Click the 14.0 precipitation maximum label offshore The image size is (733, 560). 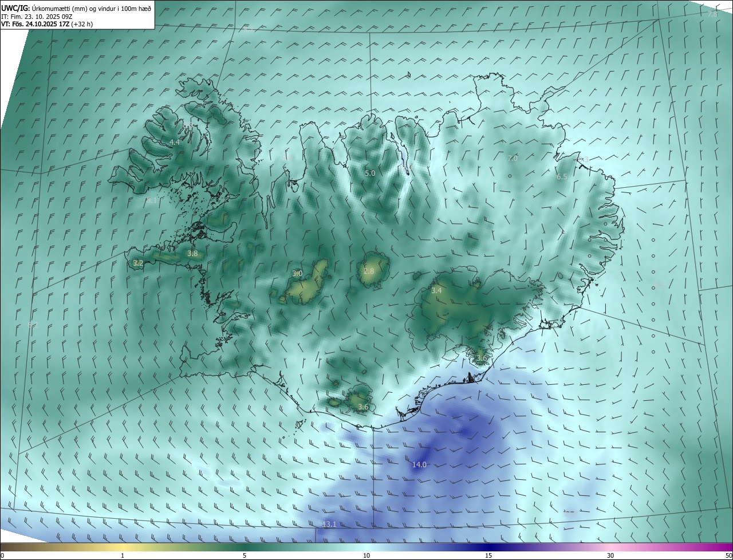coord(419,465)
